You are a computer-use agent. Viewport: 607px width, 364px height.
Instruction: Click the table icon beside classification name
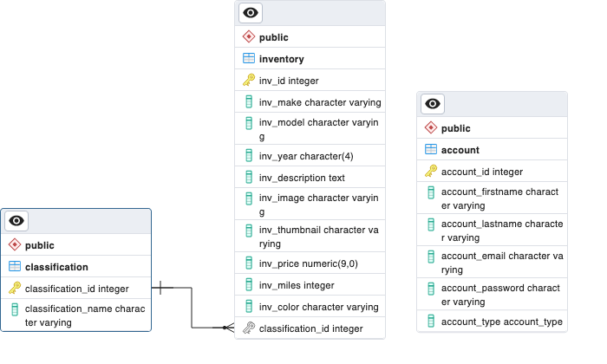[x=15, y=266]
